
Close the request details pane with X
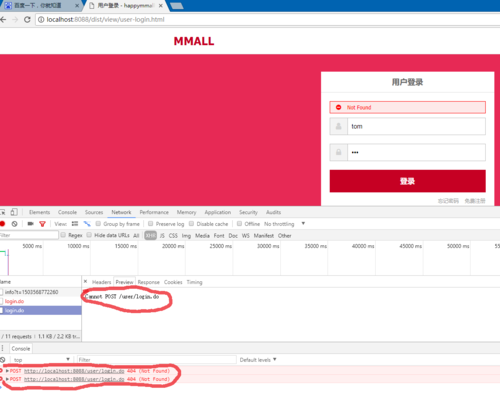click(x=85, y=282)
